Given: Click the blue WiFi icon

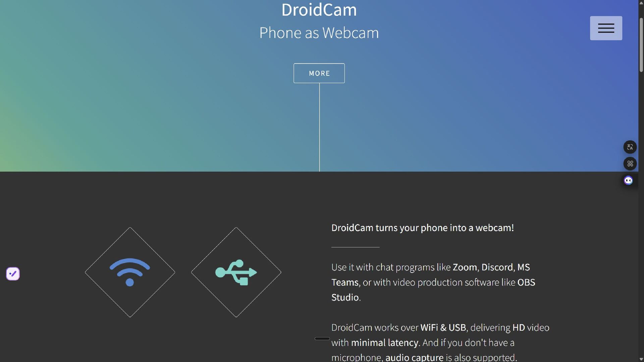Looking at the screenshot, I should (130, 272).
